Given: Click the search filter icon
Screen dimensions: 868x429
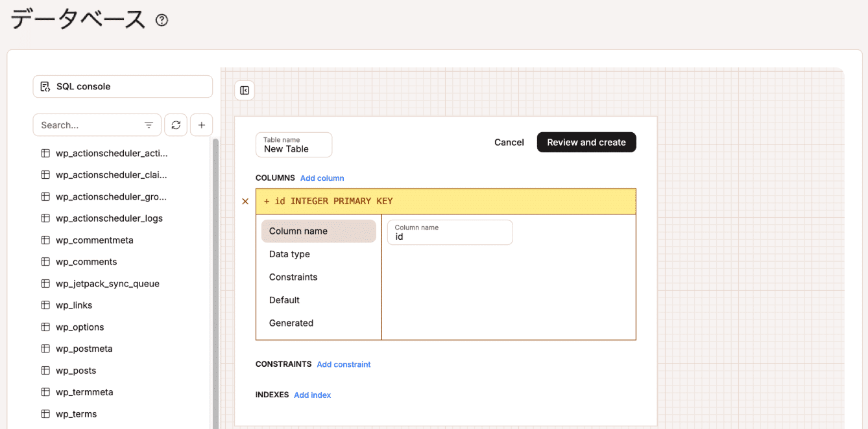Looking at the screenshot, I should click(149, 125).
